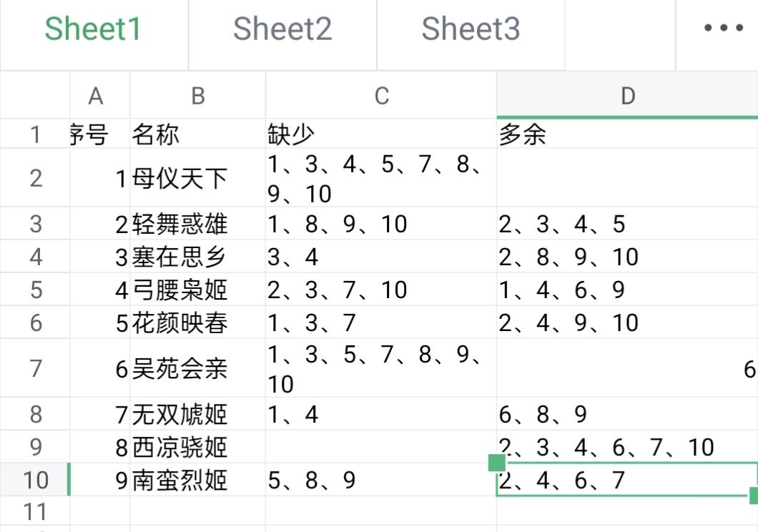The height and width of the screenshot is (532, 758).
Task: Open the three-dots more sheets menu
Action: coord(723,28)
